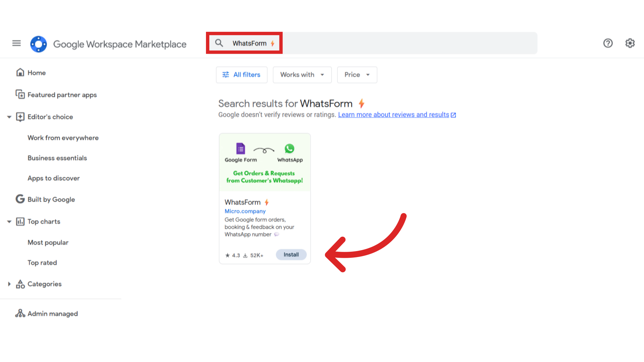644x362 pixels.
Task: Click the 52K+ installs text
Action: point(257,255)
